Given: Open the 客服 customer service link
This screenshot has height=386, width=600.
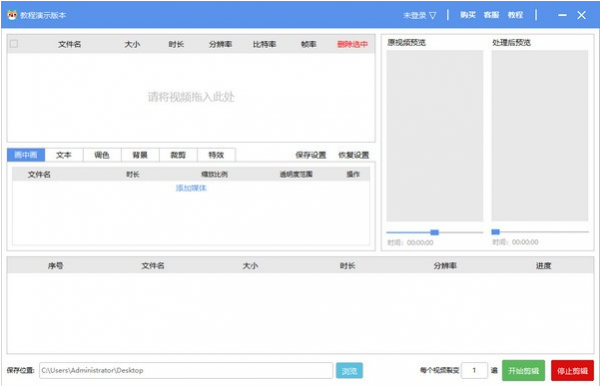Looking at the screenshot, I should click(x=491, y=15).
